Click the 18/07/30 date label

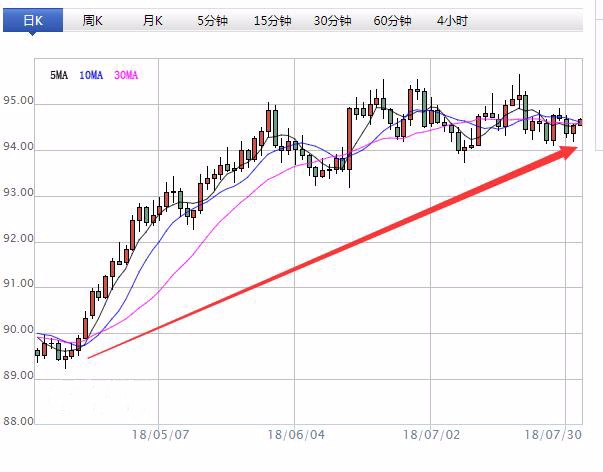553,435
